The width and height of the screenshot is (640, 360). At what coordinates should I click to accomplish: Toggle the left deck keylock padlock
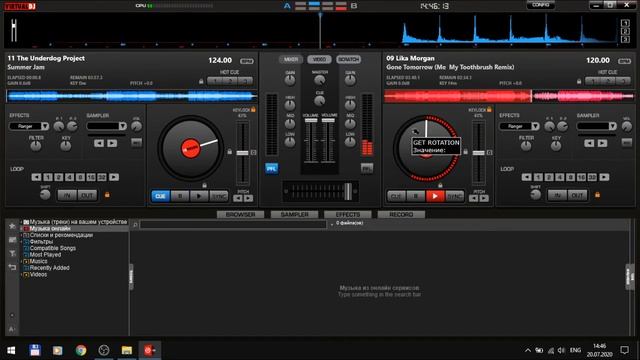click(x=253, y=109)
